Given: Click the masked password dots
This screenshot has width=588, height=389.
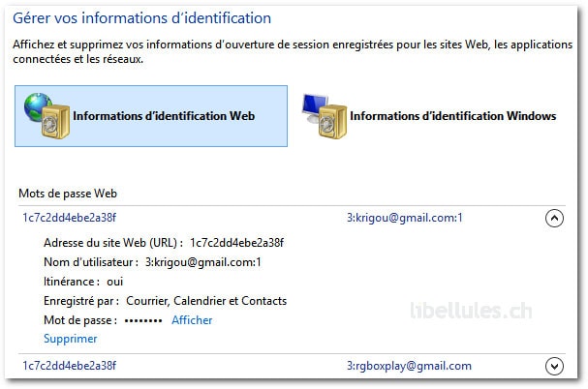Looking at the screenshot, I should click(143, 321).
